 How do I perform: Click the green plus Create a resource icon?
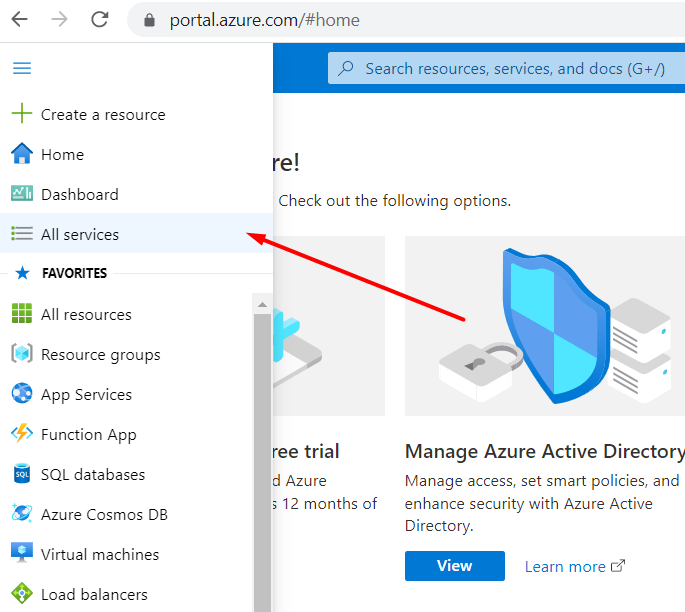click(22, 114)
